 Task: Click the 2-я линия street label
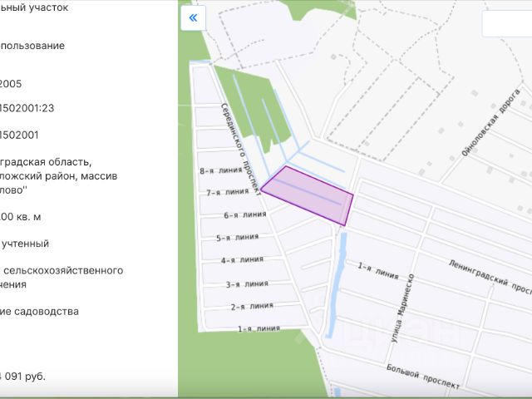pyautogui.click(x=252, y=307)
